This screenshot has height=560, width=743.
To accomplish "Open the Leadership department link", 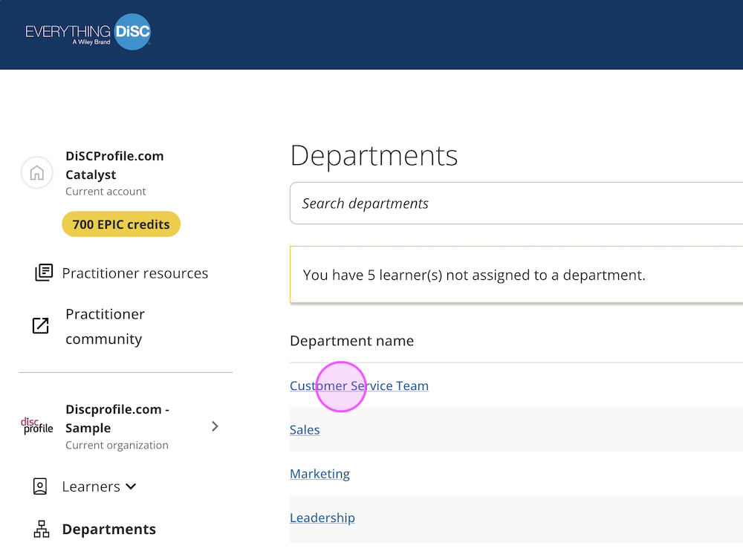I will coord(322,518).
